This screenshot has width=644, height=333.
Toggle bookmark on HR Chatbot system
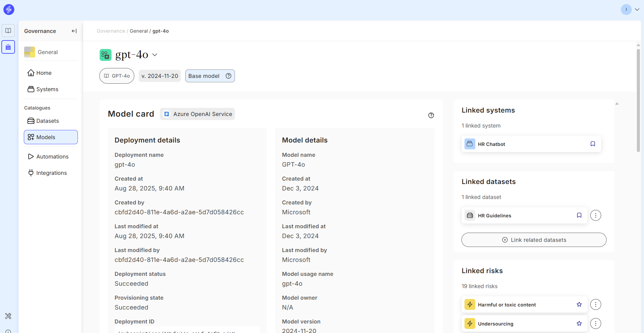[593, 144]
